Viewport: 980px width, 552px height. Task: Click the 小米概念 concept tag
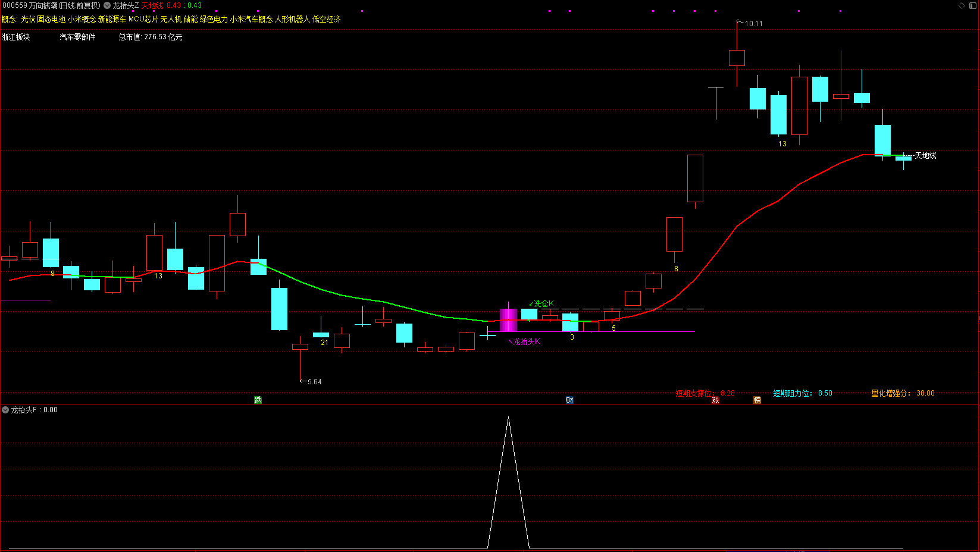click(82, 20)
